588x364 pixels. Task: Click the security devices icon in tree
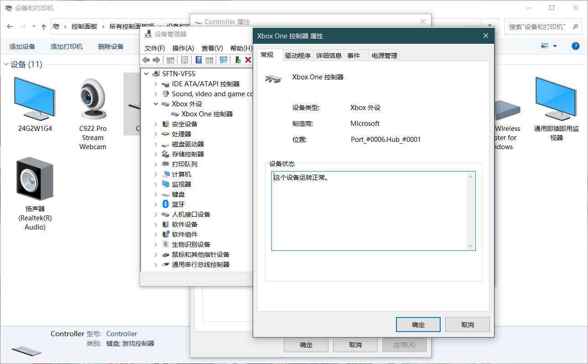click(166, 124)
